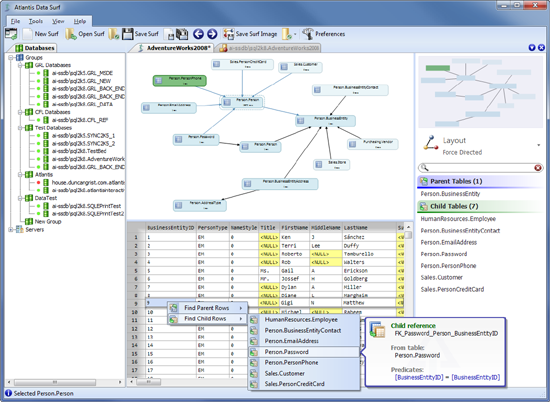Select ai-ssdb\pql2k8.SQLEPrintTest database

(x=86, y=206)
